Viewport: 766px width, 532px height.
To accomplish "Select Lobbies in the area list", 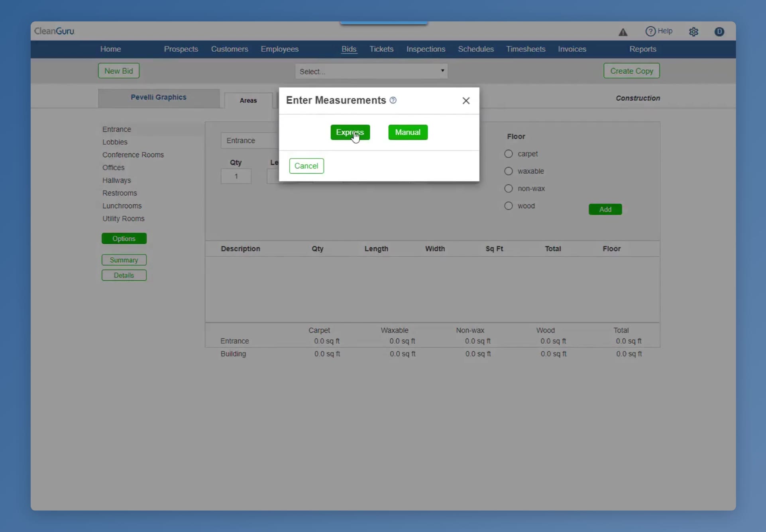I will tap(115, 142).
